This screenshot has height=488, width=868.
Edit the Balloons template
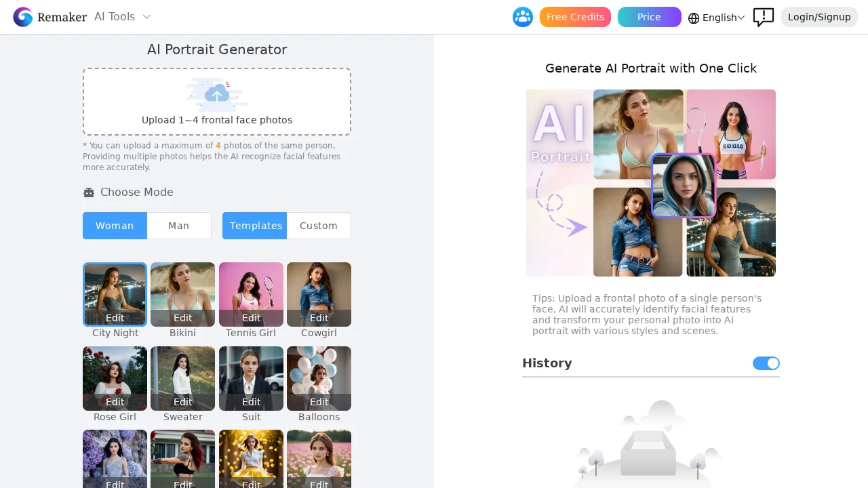(x=319, y=402)
